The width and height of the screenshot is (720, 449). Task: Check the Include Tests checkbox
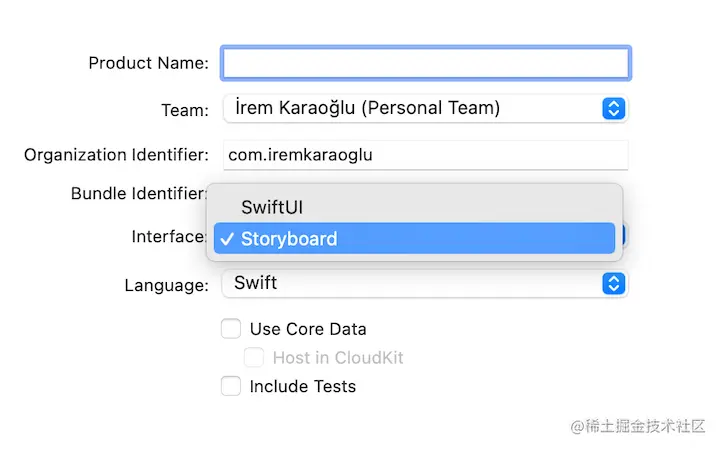pyautogui.click(x=231, y=386)
